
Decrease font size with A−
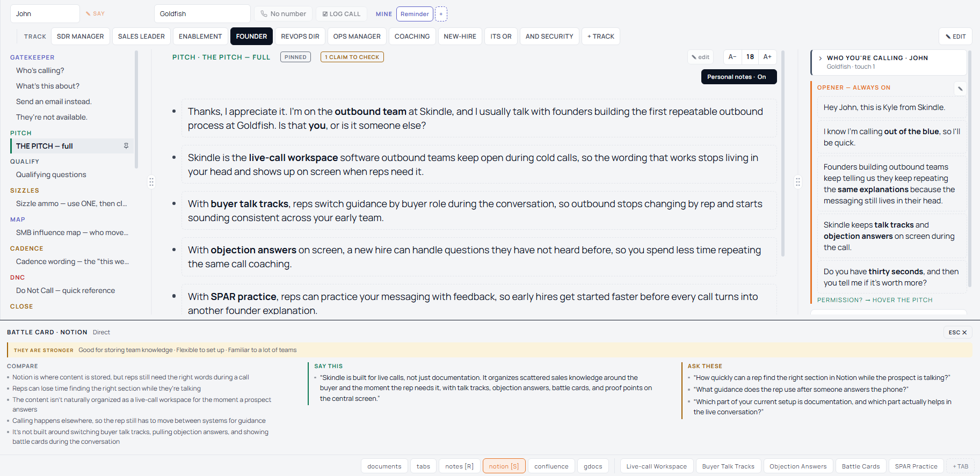[732, 57]
